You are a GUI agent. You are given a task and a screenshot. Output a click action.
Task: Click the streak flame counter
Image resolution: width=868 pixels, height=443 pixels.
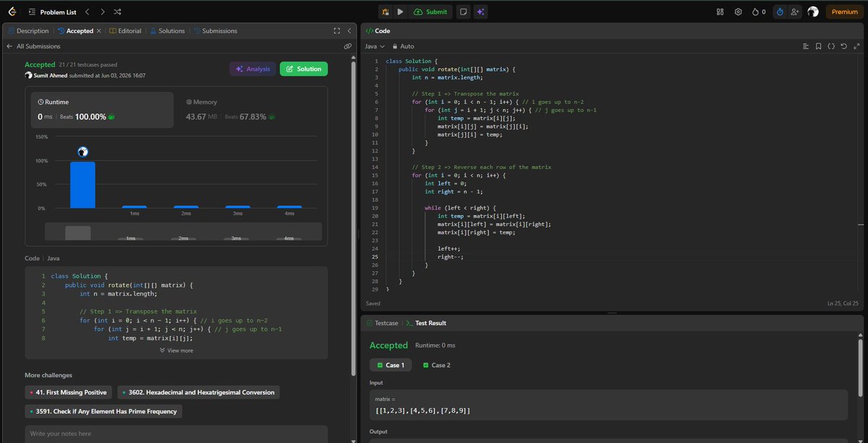[x=759, y=12]
